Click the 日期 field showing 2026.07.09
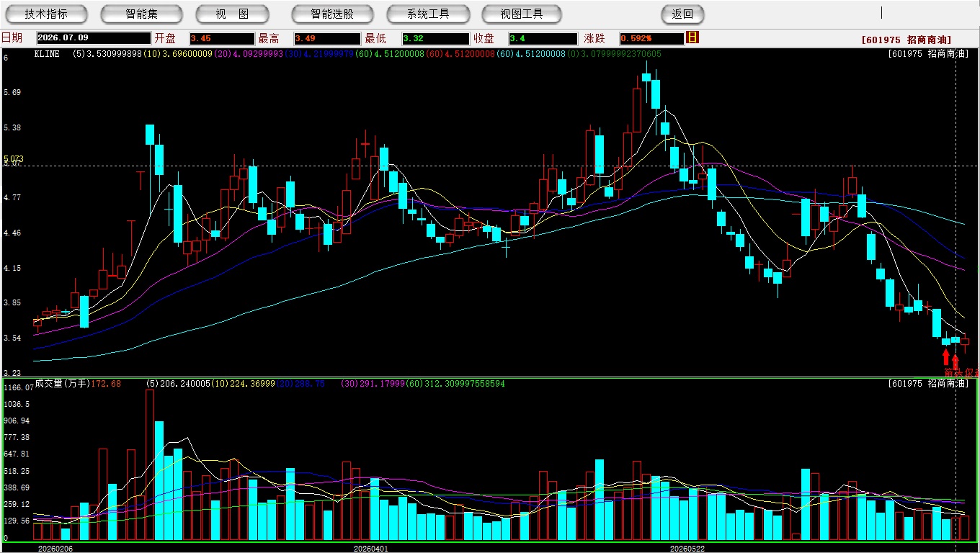 pos(93,38)
